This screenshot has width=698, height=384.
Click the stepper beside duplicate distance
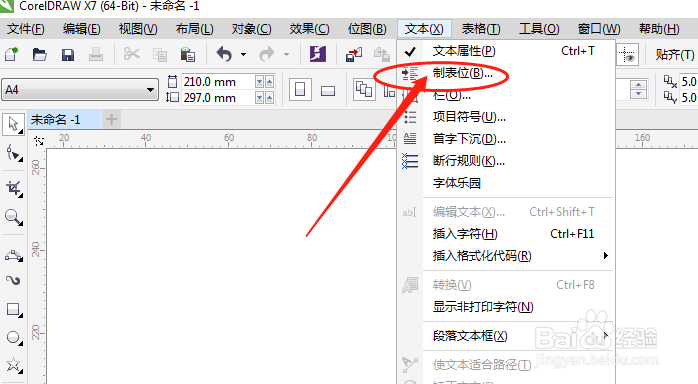point(638,89)
